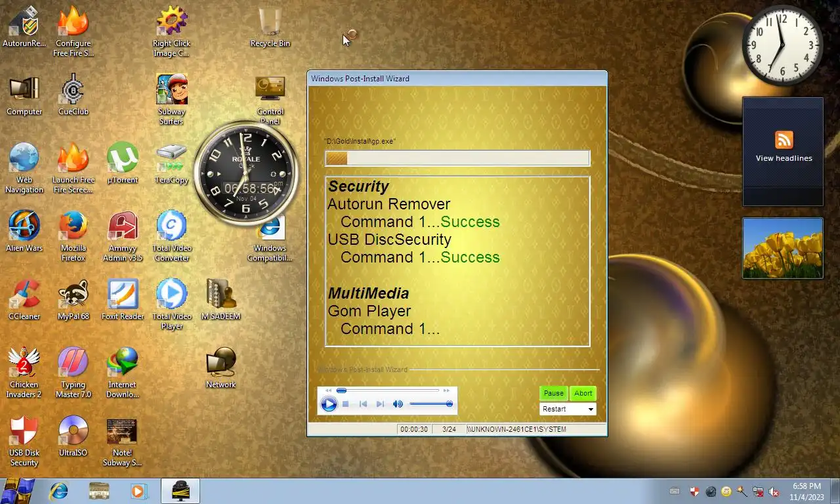
Task: Click "USB DiscSecurity" entry in log
Action: click(390, 240)
